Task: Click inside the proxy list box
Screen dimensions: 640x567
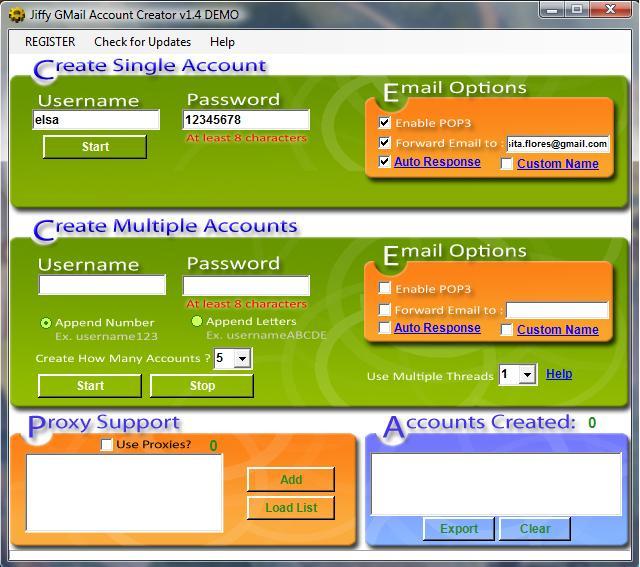Action: (124, 493)
